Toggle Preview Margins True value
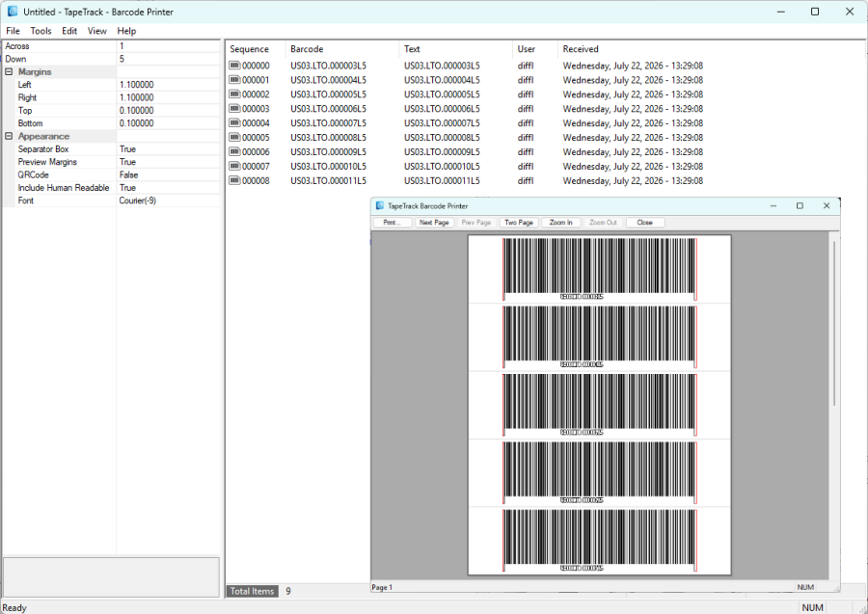 point(168,162)
